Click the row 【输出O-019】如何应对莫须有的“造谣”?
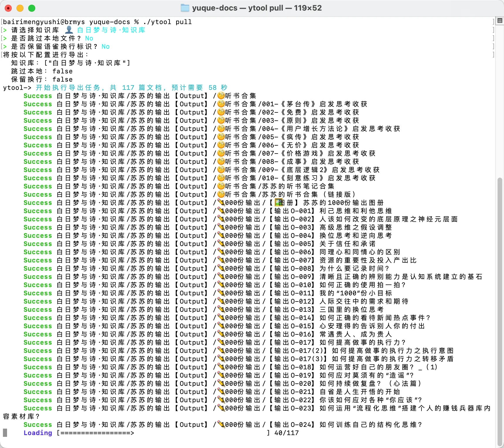 tap(219, 375)
